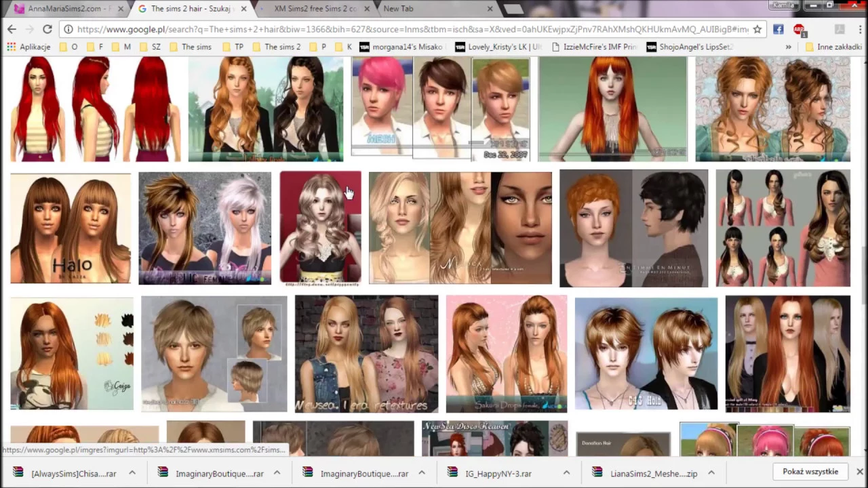Open options for [AlwaysSims]Chisa rar download
This screenshot has width=868, height=488.
pos(132,473)
